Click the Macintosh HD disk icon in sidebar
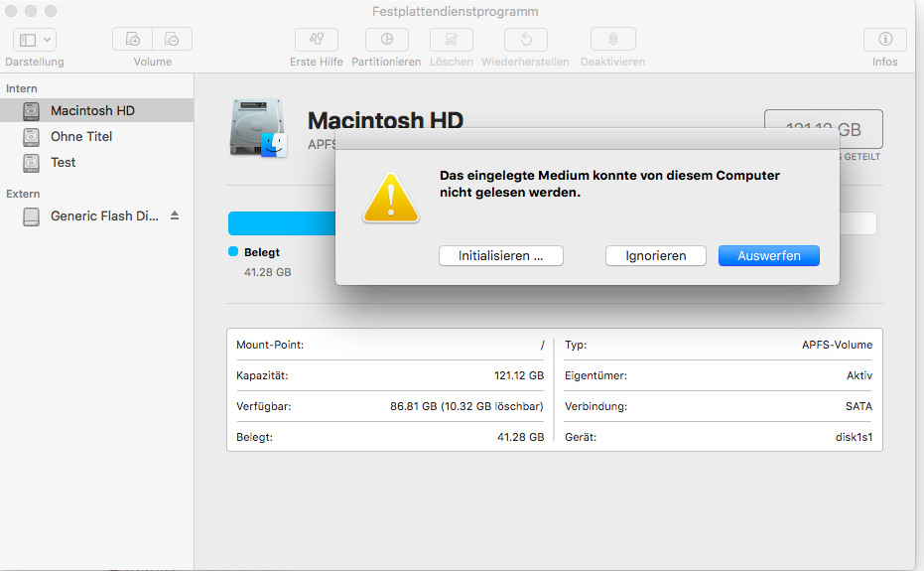Viewport: 924px width, 571px height. click(x=31, y=111)
